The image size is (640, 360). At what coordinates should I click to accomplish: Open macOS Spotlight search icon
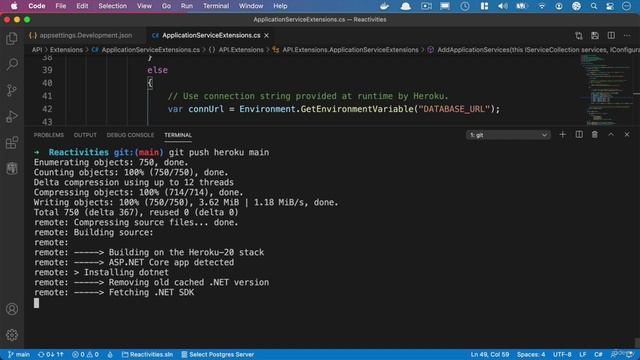(594, 6)
